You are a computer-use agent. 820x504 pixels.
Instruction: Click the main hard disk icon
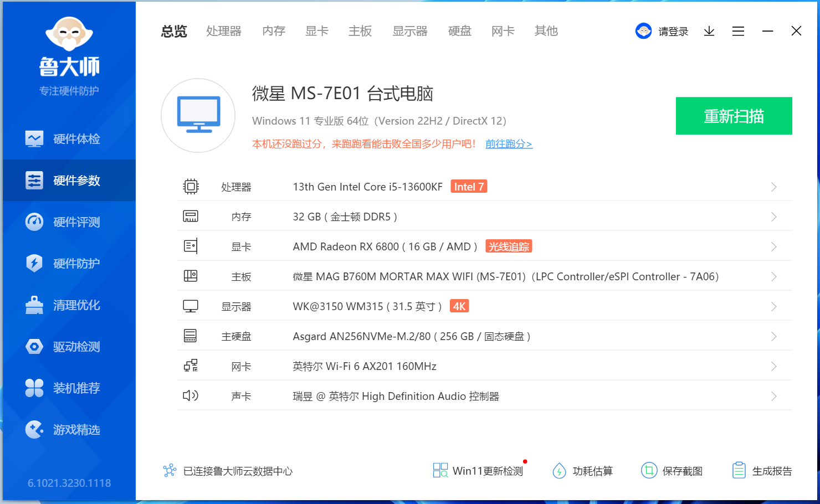(190, 336)
